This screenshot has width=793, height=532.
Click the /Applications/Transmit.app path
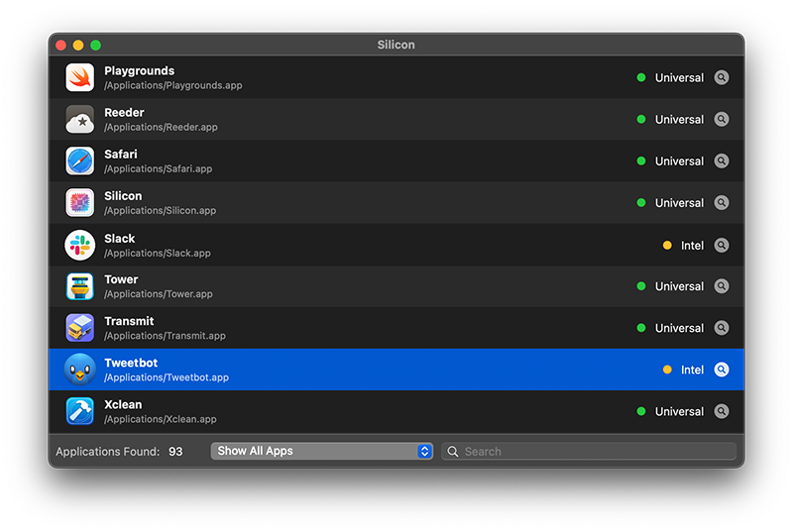[x=165, y=336]
